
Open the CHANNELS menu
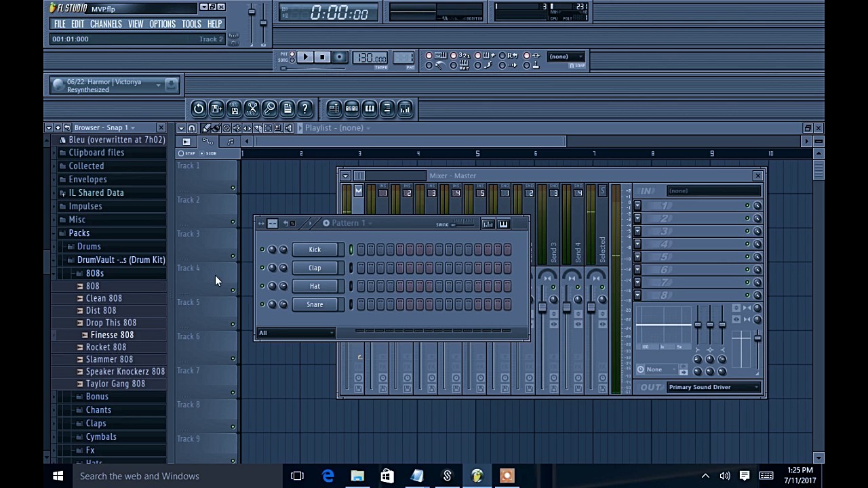106,24
